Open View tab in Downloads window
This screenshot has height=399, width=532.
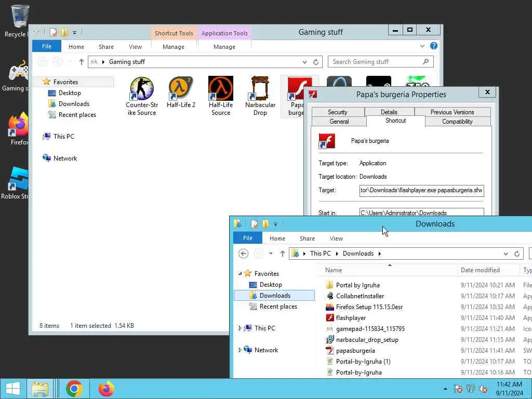pyautogui.click(x=336, y=238)
